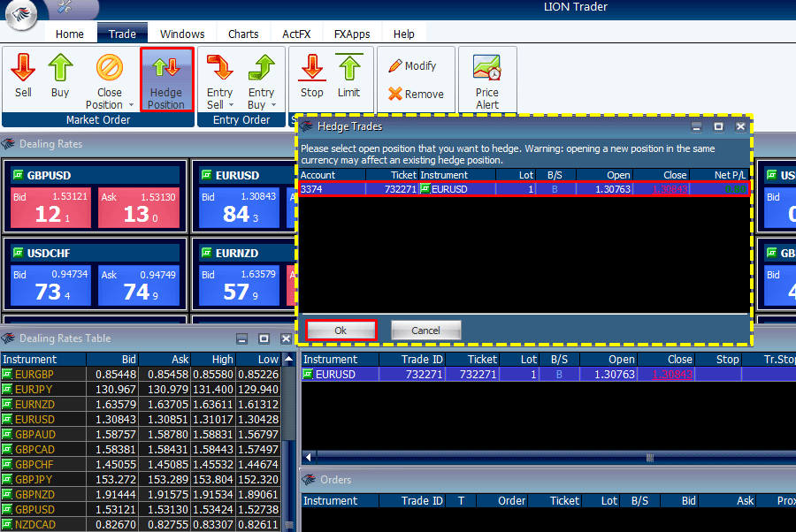
Task: Sort rates table by Low column
Action: coord(258,359)
